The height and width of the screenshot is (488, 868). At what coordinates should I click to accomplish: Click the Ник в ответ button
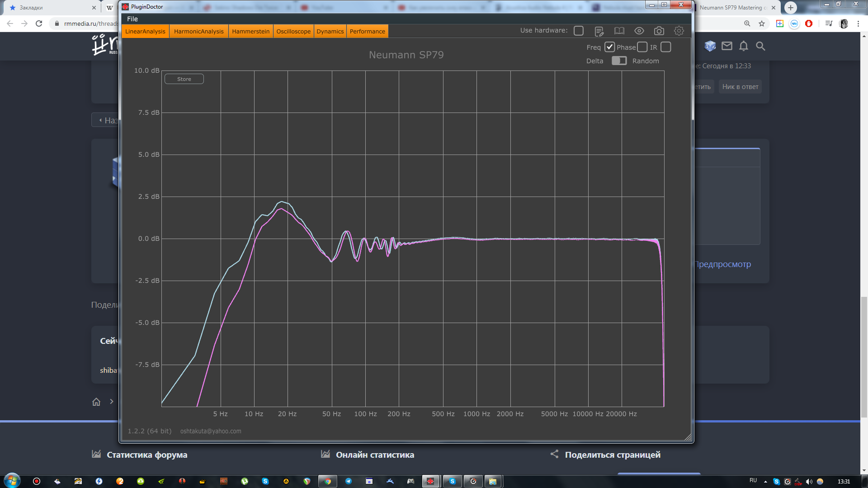point(740,87)
